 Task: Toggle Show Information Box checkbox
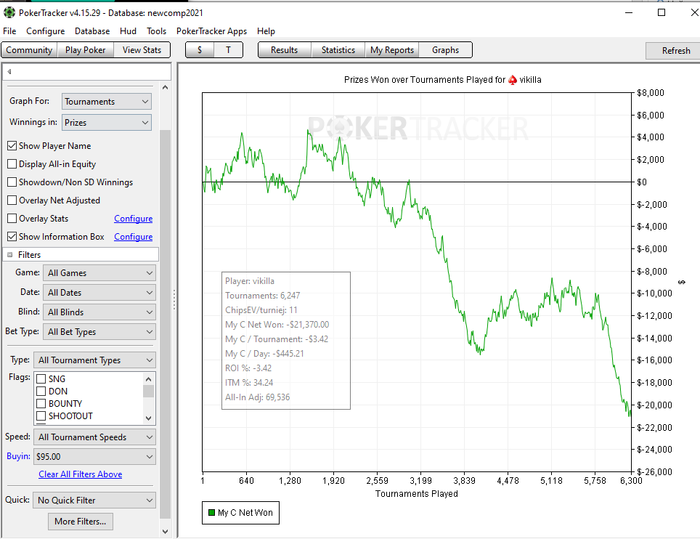12,236
